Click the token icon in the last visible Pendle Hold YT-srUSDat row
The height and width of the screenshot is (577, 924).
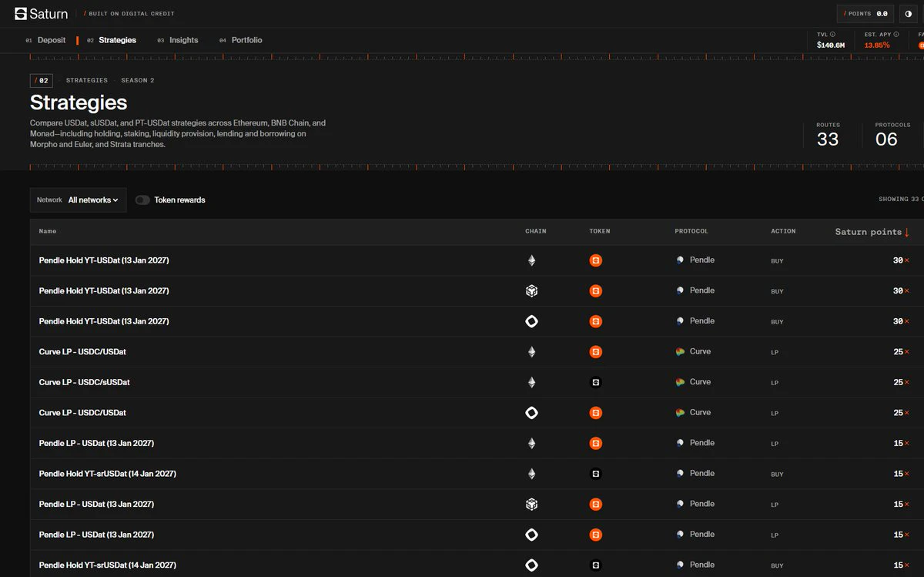[x=595, y=565]
